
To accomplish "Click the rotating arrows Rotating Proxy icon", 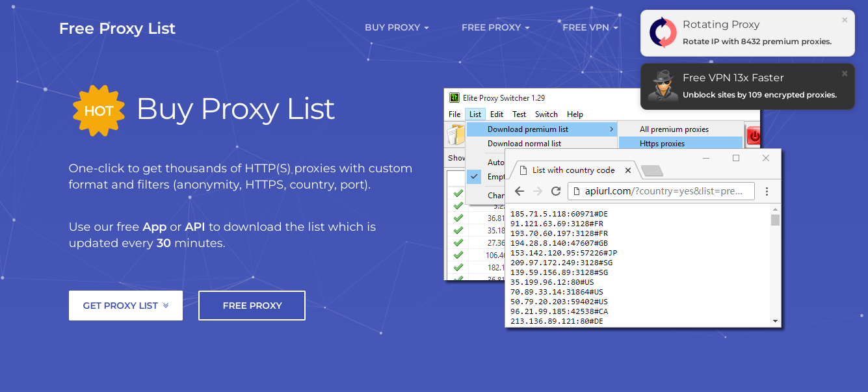I will pos(663,33).
